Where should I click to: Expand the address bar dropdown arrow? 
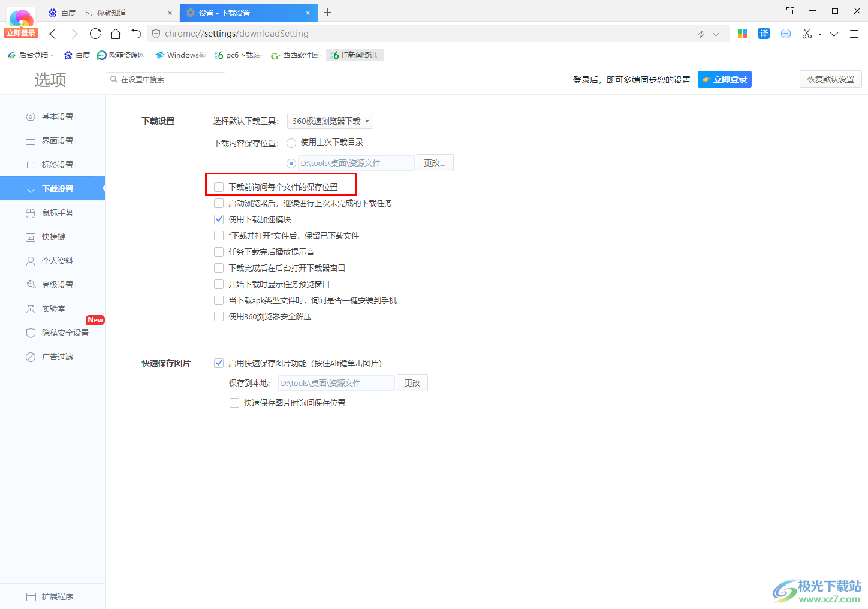point(716,34)
